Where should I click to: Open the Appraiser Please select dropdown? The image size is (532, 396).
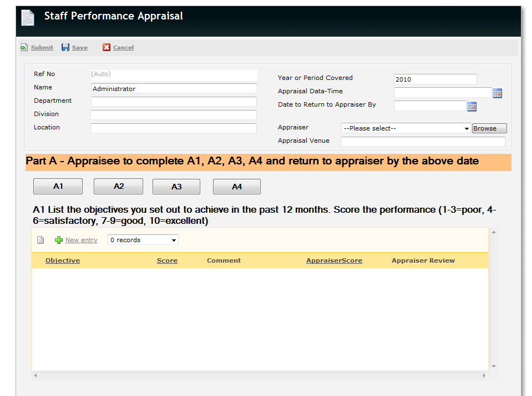[x=406, y=128]
